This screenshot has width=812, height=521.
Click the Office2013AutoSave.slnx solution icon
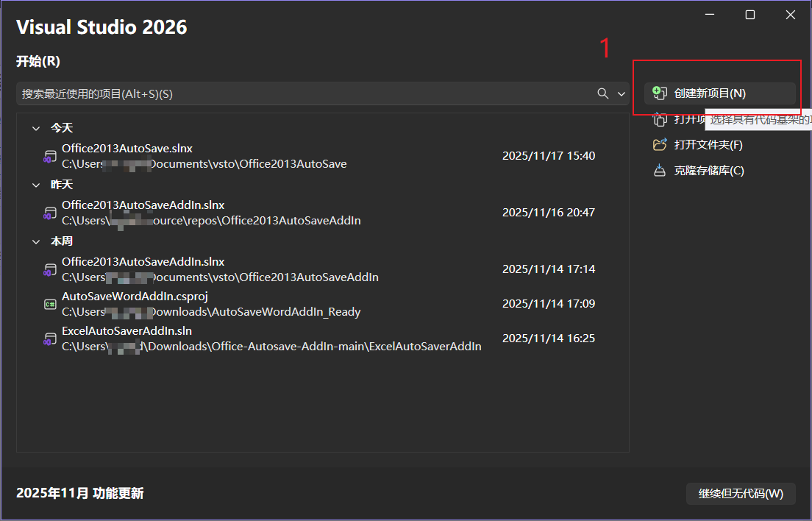[49, 156]
